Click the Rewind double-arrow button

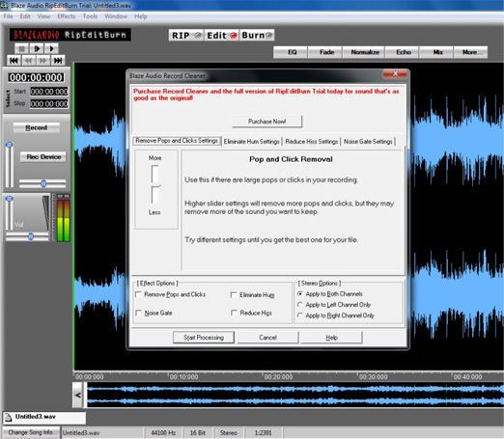[28, 61]
